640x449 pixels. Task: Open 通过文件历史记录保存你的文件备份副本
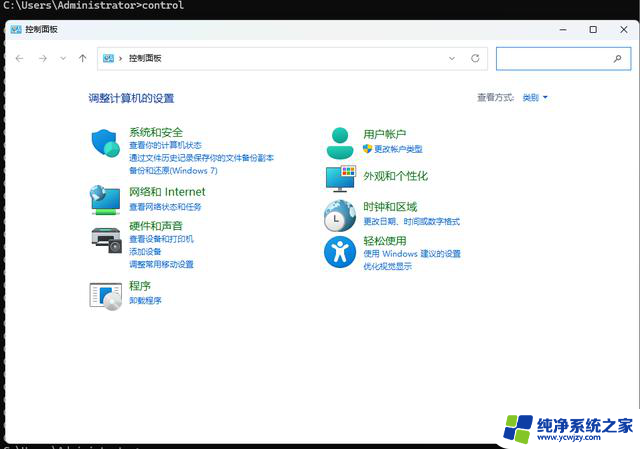coord(201,158)
